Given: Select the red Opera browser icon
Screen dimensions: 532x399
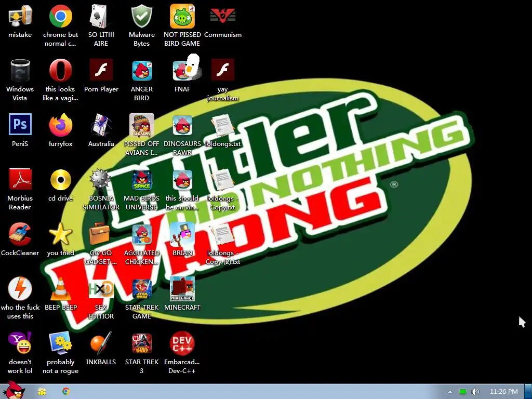Looking at the screenshot, I should (60, 71).
